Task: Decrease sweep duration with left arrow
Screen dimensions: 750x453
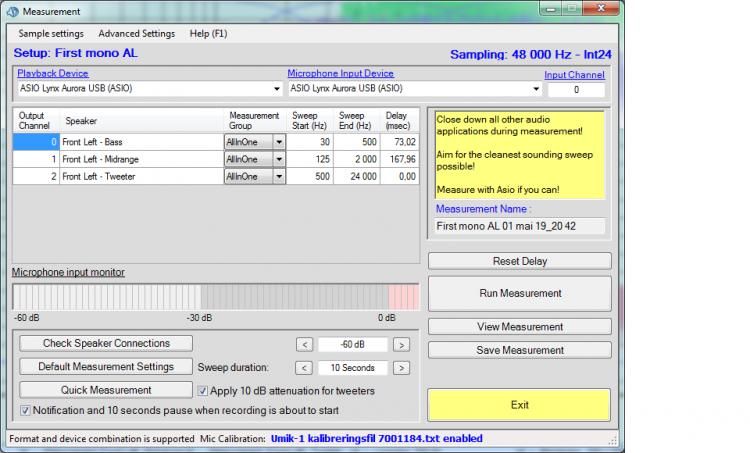Action: click(305, 368)
